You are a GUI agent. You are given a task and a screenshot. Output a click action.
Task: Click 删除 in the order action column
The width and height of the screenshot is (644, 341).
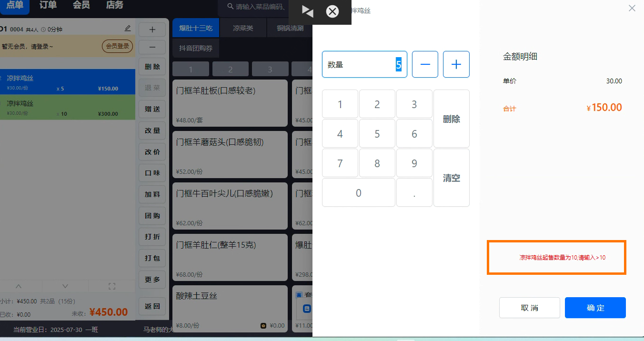(152, 67)
